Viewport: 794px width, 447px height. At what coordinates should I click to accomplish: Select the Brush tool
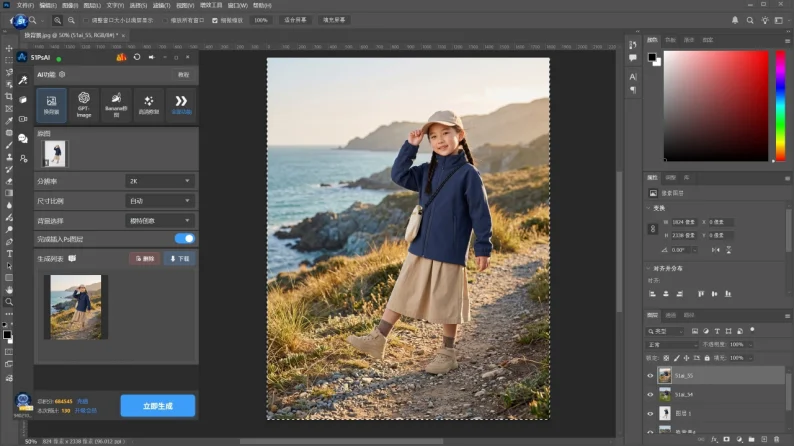(9, 145)
